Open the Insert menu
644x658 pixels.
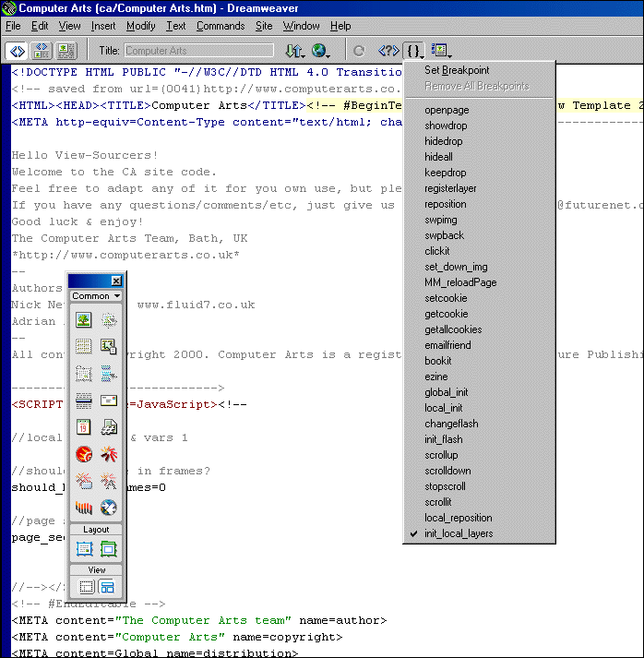click(103, 26)
